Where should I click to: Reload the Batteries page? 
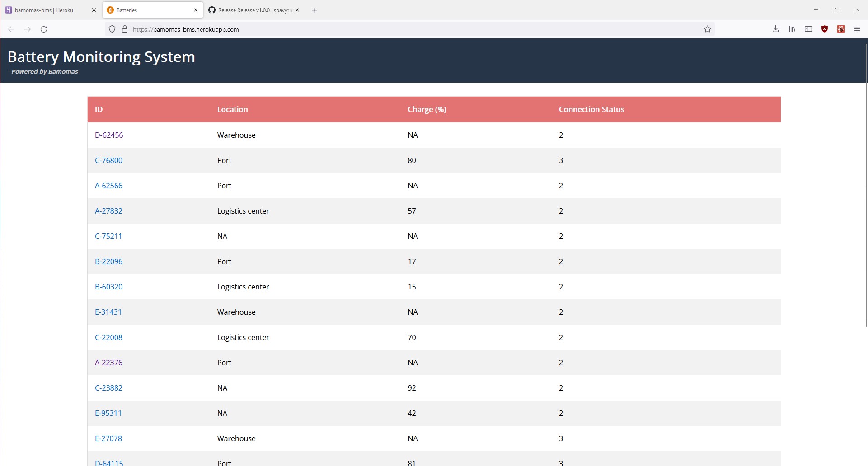pos(44,29)
